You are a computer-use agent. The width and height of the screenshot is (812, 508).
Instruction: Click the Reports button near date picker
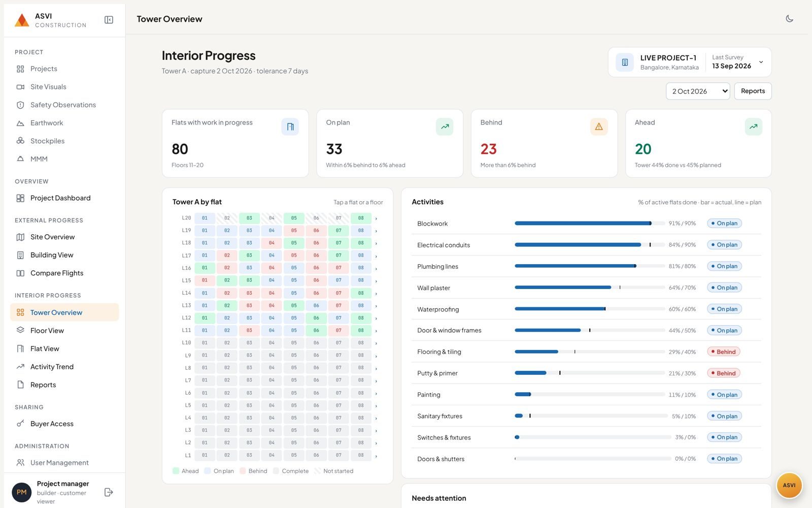(x=753, y=91)
